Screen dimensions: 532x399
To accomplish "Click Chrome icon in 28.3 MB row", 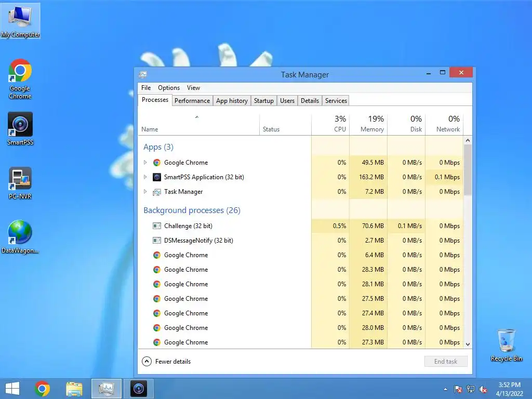I will pos(157,270).
